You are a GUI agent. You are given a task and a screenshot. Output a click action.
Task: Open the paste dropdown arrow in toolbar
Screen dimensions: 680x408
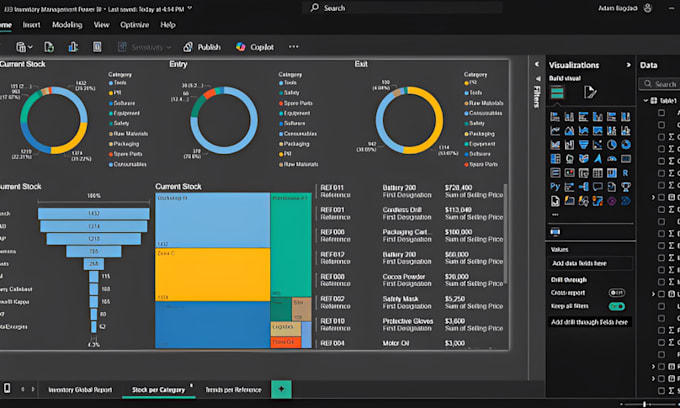coord(30,47)
